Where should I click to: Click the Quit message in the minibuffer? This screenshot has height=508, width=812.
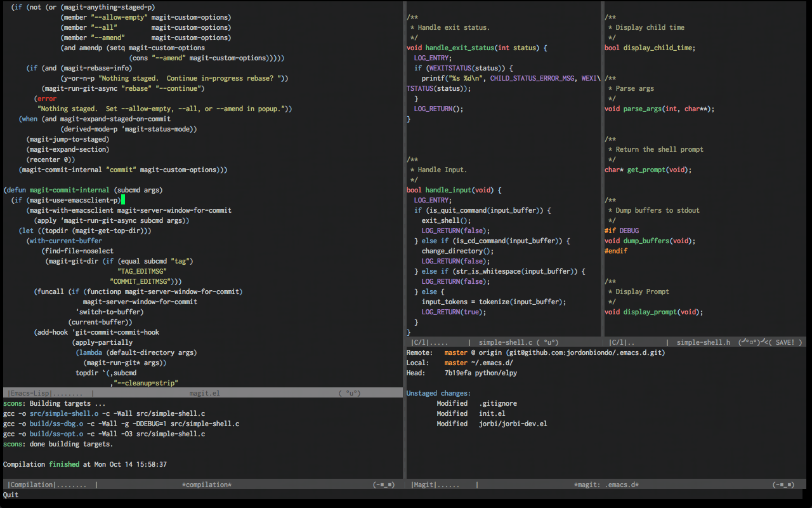(x=11, y=495)
